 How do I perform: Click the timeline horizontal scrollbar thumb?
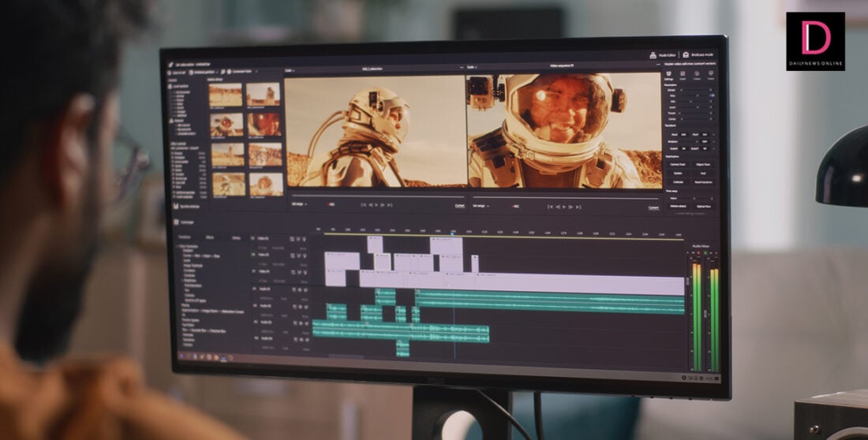[x=346, y=356]
